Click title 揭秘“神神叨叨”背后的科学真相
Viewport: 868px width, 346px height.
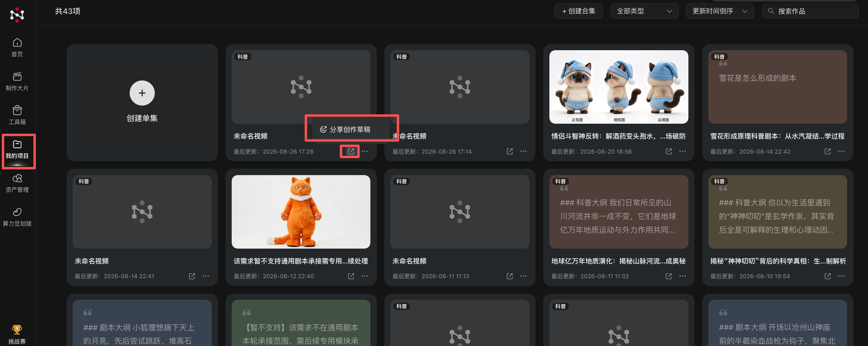(778, 261)
